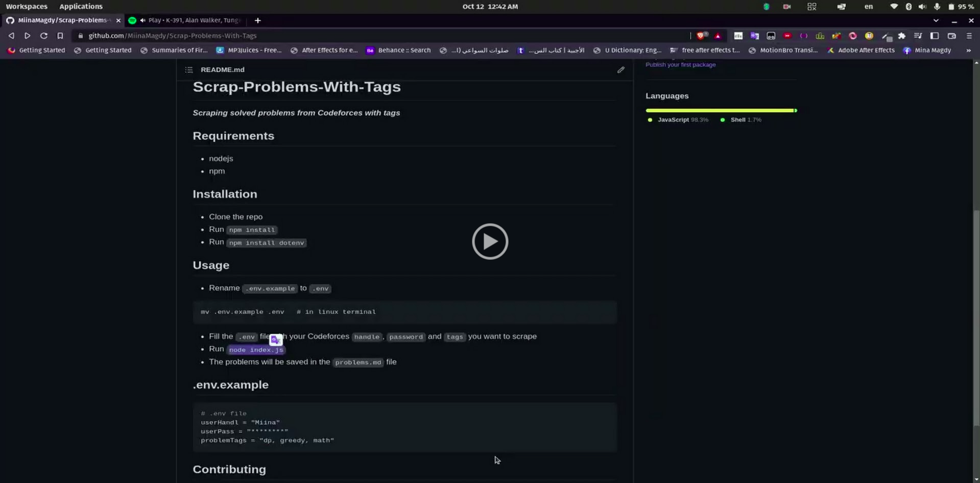Open the microphone indicator
This screenshot has height=483, width=980.
click(x=937, y=7)
